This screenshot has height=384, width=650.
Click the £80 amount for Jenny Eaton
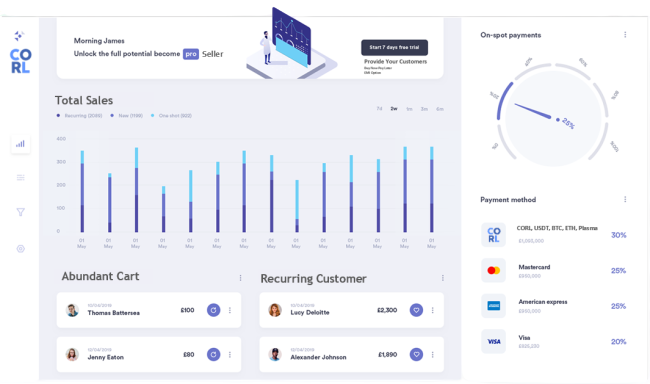(x=189, y=355)
